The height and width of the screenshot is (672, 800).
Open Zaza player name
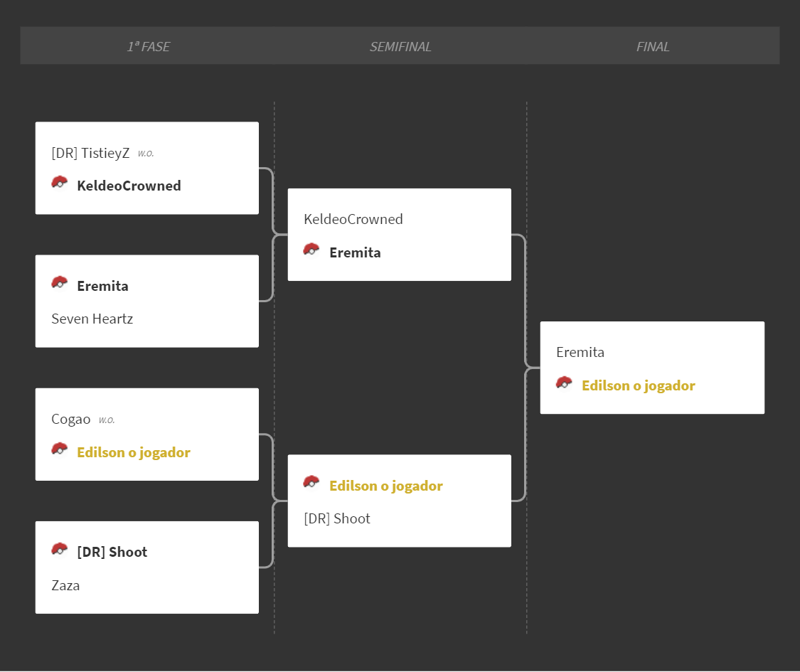point(66,585)
